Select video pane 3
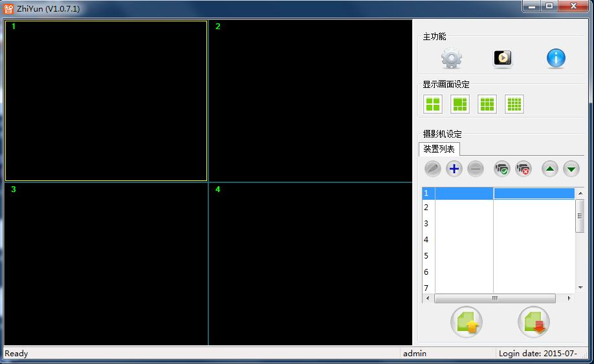Image resolution: width=594 pixels, height=364 pixels. pyautogui.click(x=106, y=264)
